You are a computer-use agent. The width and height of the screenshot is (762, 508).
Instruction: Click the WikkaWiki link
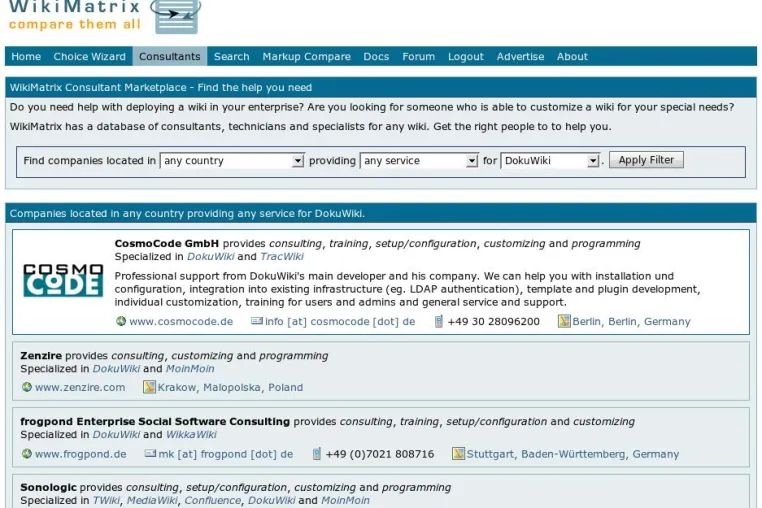(191, 434)
